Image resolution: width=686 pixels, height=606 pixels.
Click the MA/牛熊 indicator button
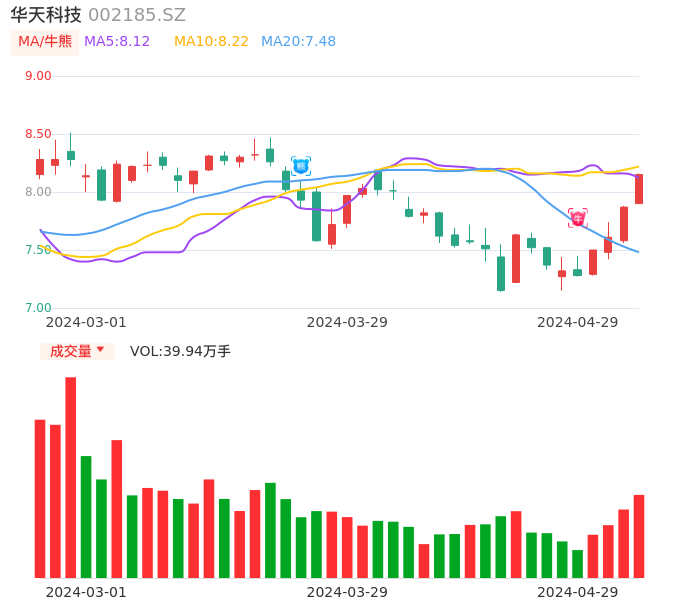coord(45,42)
